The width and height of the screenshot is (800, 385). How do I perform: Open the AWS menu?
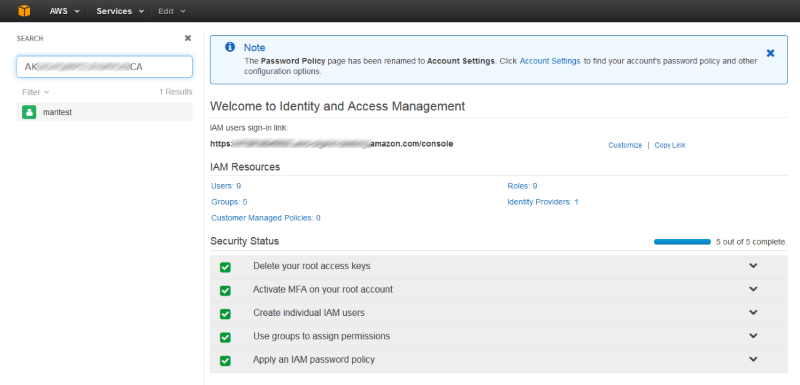(64, 11)
